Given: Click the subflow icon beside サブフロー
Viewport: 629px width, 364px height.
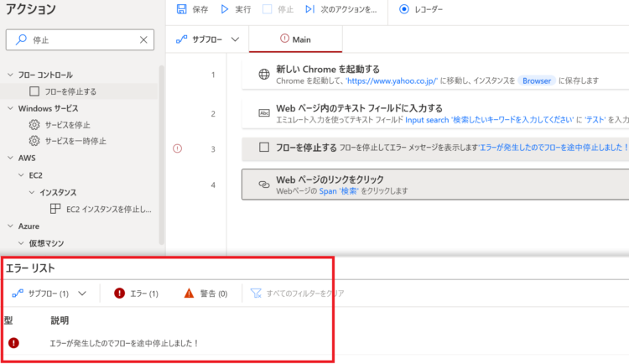Looking at the screenshot, I should (x=182, y=39).
